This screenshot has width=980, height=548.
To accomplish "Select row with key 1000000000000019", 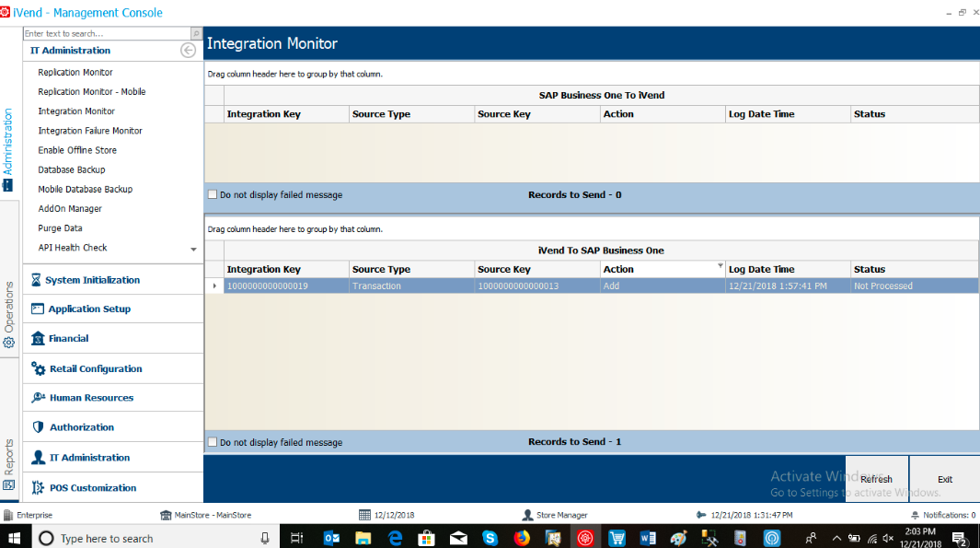I will pyautogui.click(x=592, y=286).
